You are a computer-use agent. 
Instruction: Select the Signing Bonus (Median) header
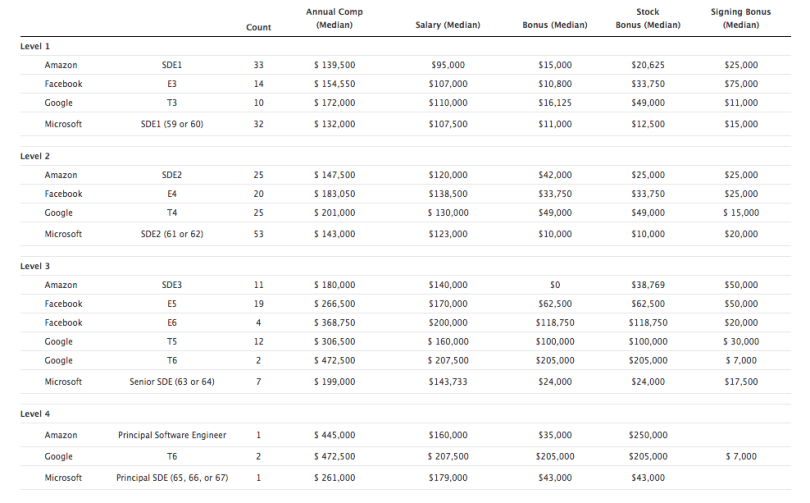coord(739,19)
